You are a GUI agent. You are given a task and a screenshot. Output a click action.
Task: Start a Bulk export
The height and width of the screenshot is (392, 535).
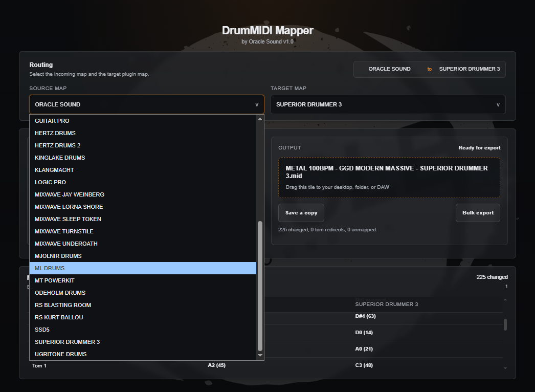coord(478,213)
